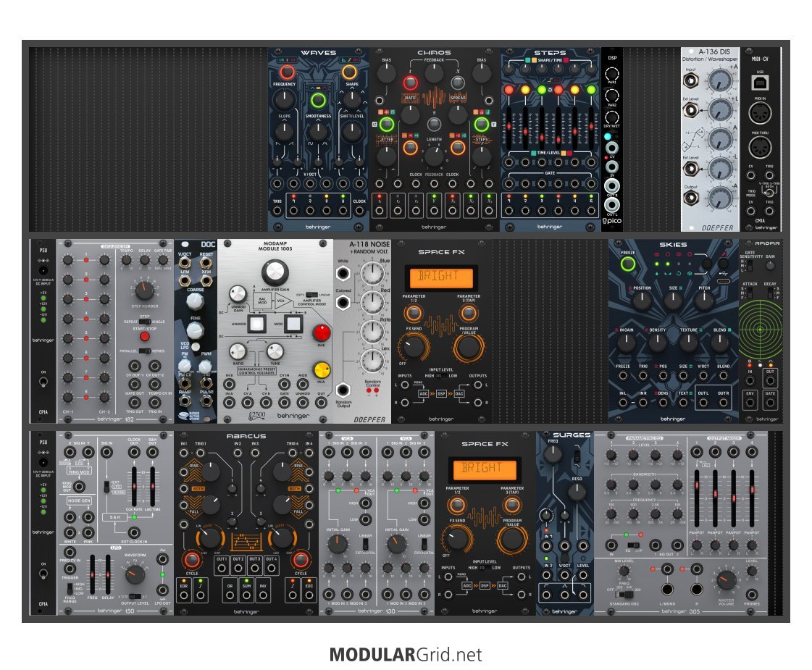Click the Input jack on A-136 DIS
The height and width of the screenshot is (670, 812).
(690, 81)
